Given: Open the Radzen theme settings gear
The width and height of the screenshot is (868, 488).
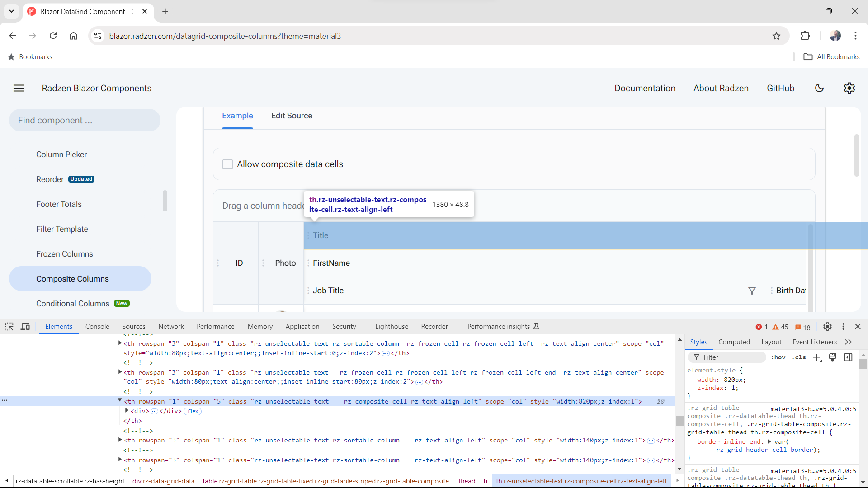Looking at the screenshot, I should (x=849, y=88).
